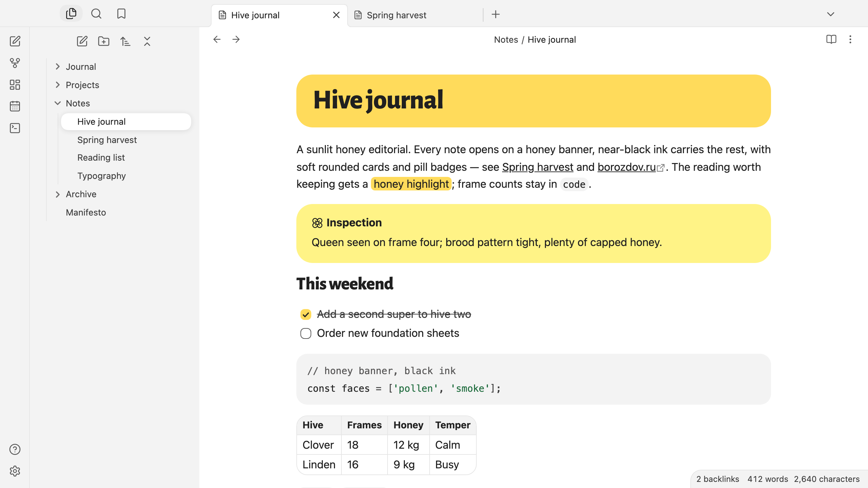Viewport: 868px width, 488px height.
Task: Click the new folder icon
Action: (104, 41)
